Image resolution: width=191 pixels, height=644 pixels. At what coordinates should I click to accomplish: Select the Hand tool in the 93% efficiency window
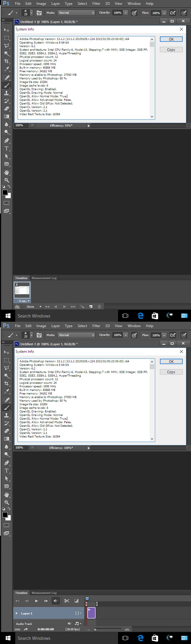tap(6, 172)
